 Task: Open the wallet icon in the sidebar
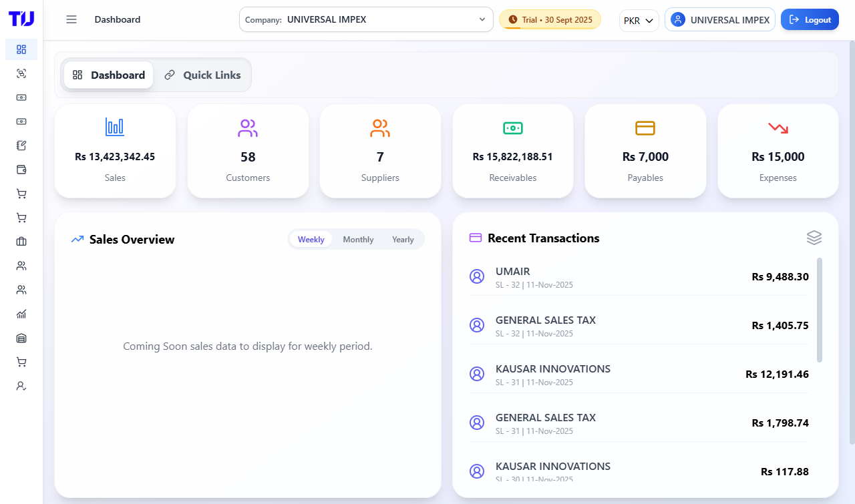click(21, 170)
